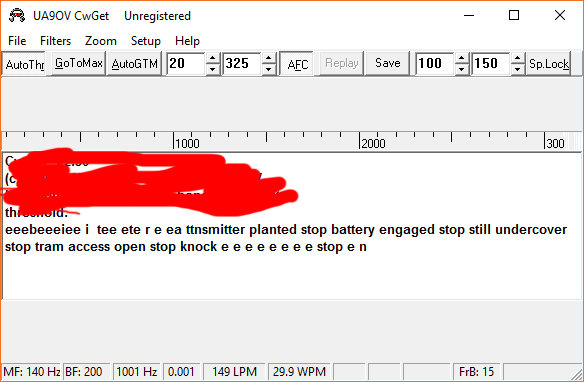Click the word 'undercover' in decoded text
584x382 pixels.
tap(531, 230)
